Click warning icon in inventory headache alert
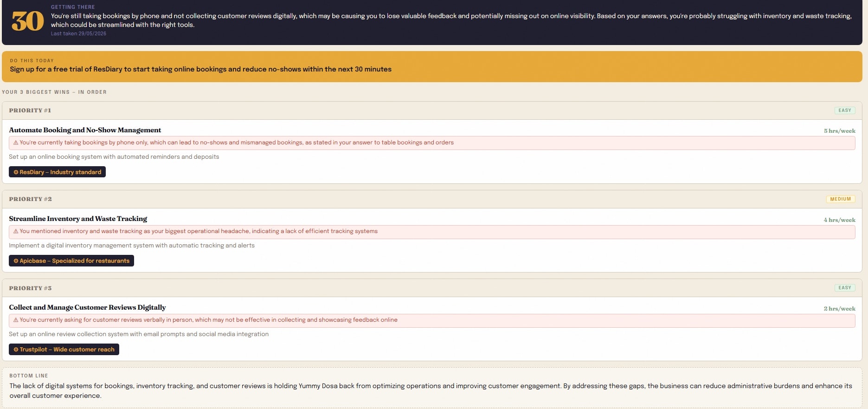Viewport: 868px width, 409px height. (x=16, y=231)
